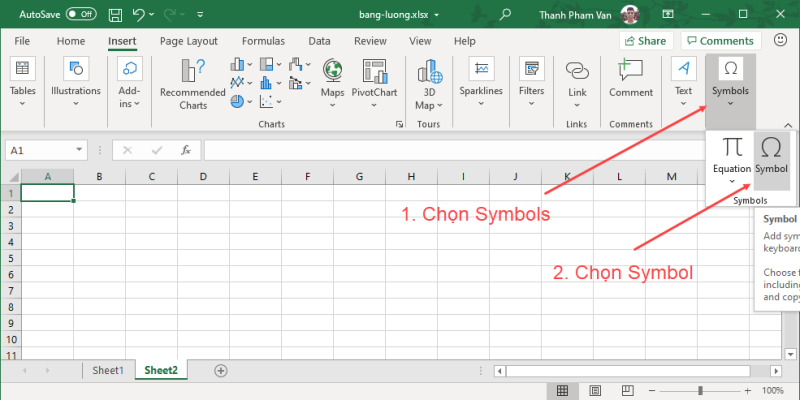
Task: Open the Comments pane button
Action: 718,41
